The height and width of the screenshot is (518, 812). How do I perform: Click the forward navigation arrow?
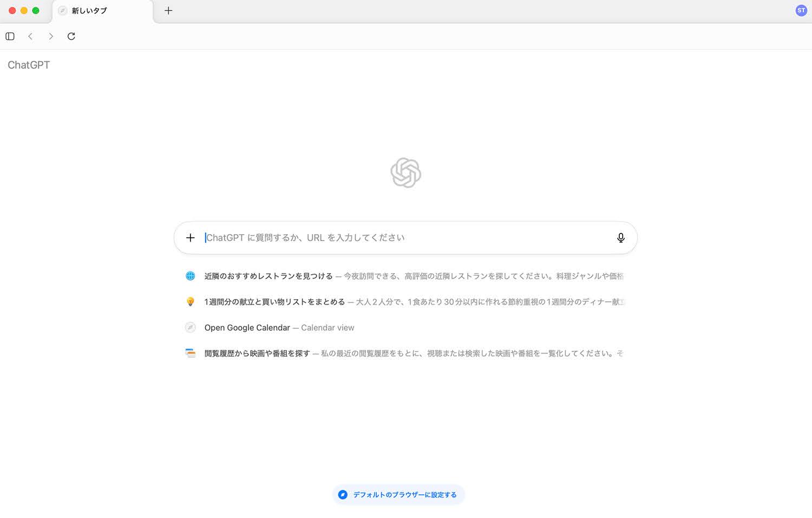tap(51, 36)
